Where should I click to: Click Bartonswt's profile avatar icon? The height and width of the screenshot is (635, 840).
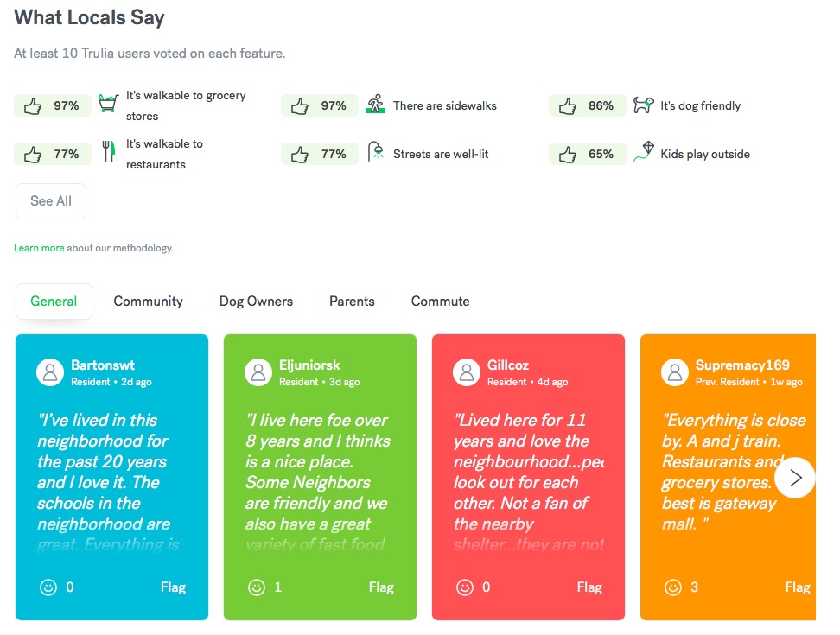[50, 372]
